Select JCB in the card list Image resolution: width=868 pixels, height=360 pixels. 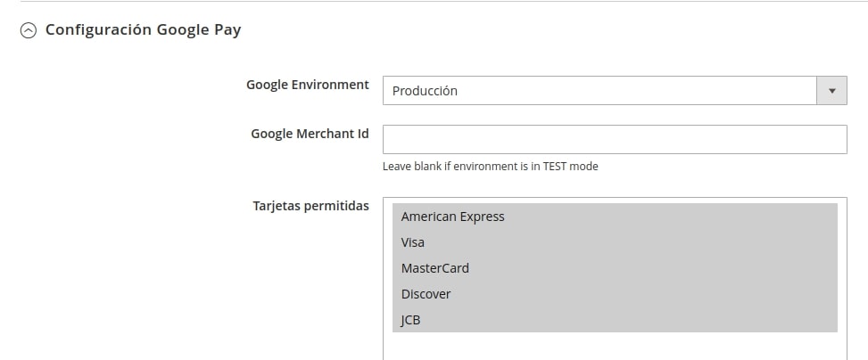click(615, 320)
